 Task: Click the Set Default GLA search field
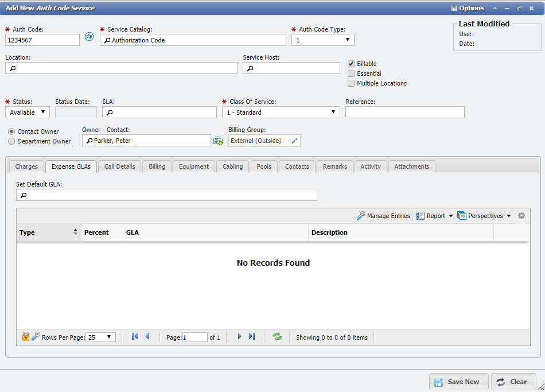click(x=166, y=195)
